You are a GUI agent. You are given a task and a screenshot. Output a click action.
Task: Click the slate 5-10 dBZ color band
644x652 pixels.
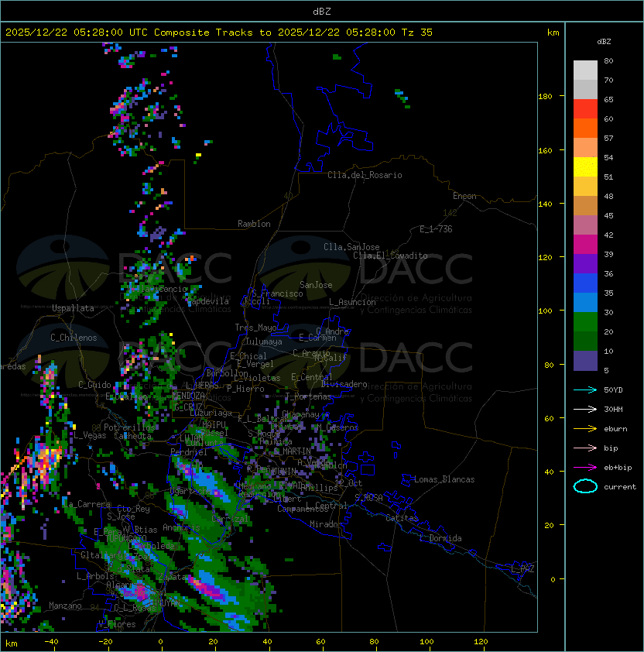coord(585,361)
